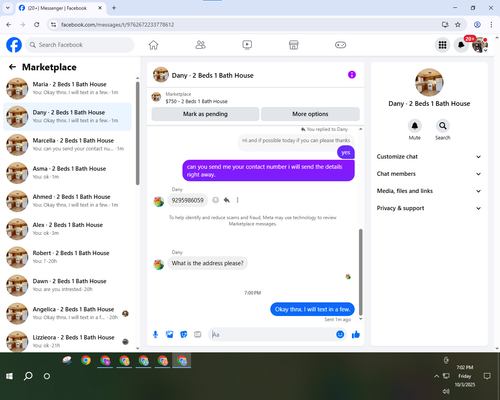This screenshot has width=500, height=400.
Task: Show hidden system tray icons
Action: point(436,376)
